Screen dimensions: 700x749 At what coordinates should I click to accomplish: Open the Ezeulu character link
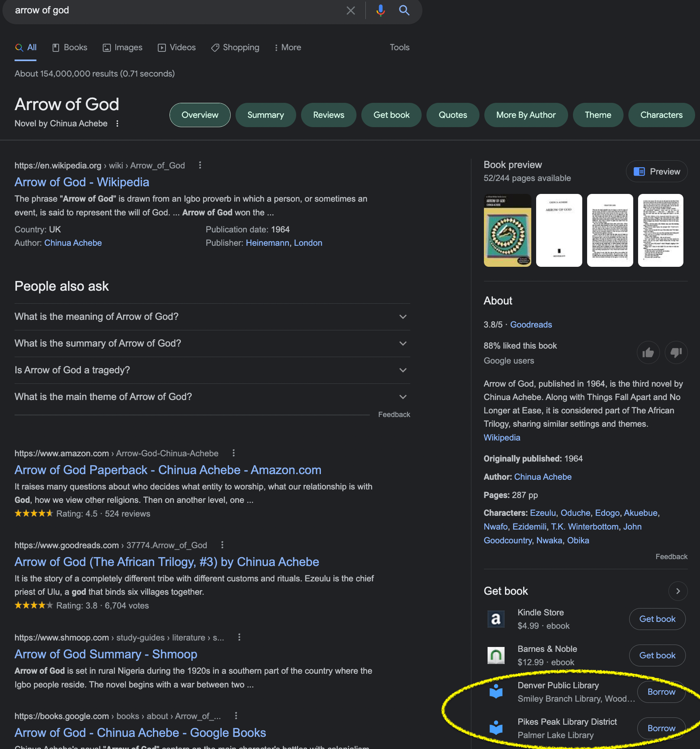click(x=543, y=513)
